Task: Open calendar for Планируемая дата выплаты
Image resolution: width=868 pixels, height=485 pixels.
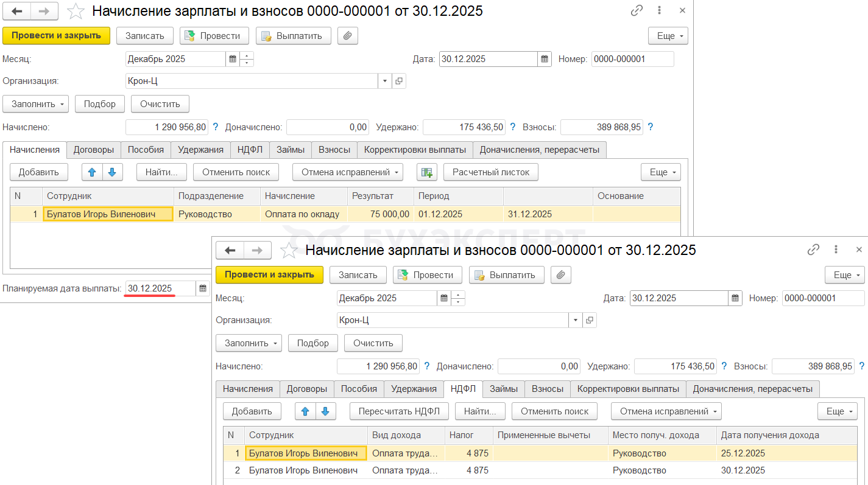Action: click(x=203, y=288)
